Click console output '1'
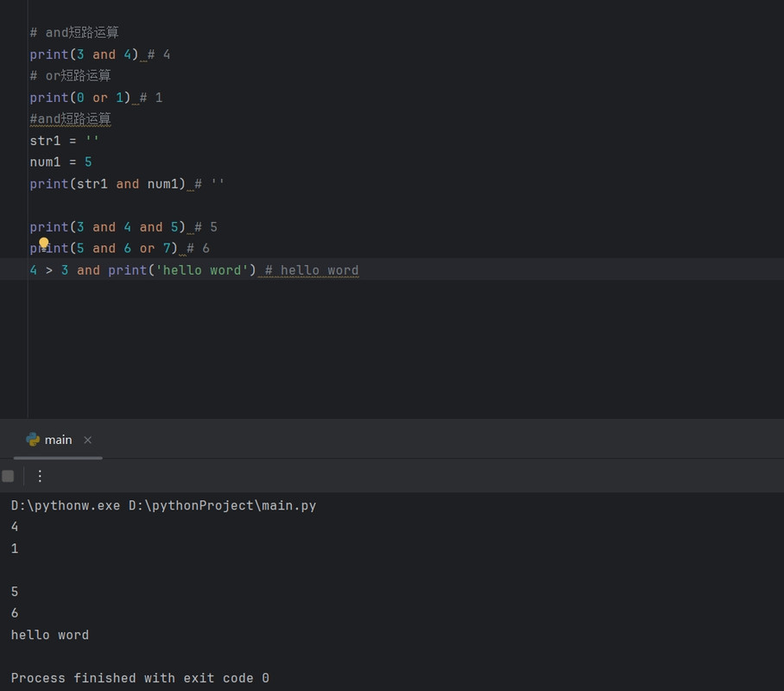Screen dimensions: 784x691 15,548
